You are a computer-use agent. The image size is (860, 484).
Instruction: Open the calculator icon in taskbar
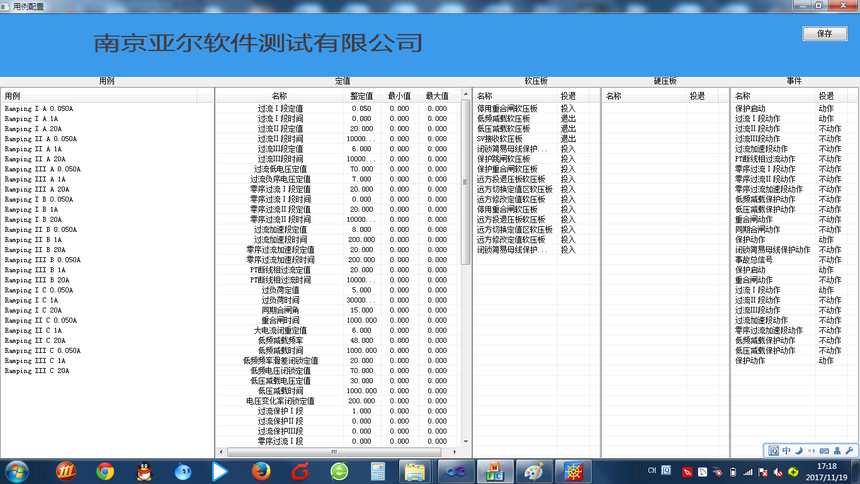(378, 470)
